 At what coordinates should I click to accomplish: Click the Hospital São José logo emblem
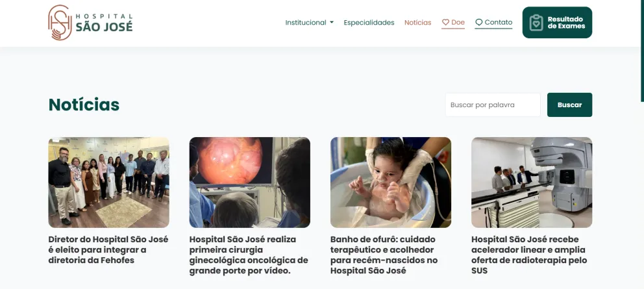(60, 23)
